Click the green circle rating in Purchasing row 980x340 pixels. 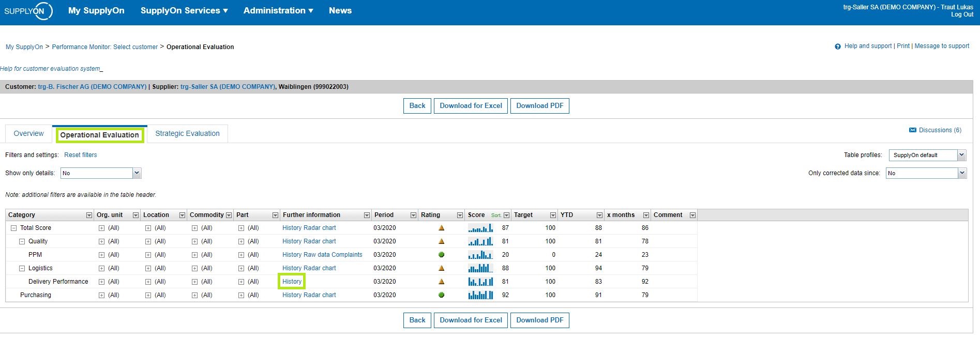point(441,295)
